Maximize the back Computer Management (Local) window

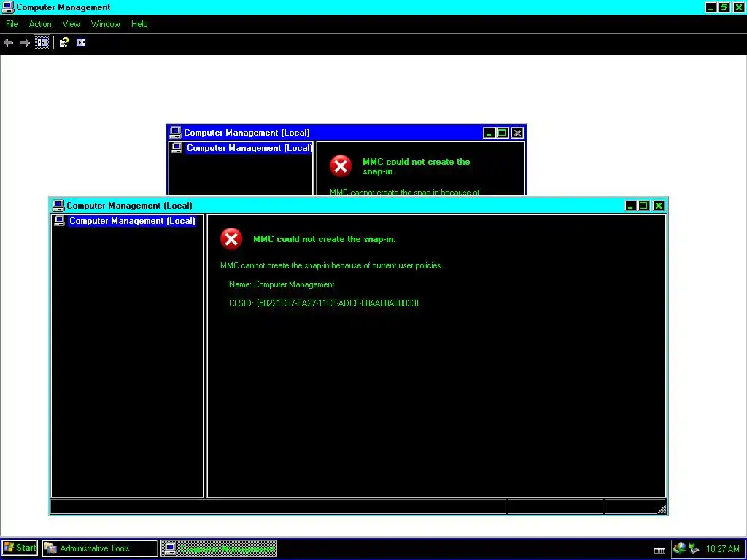(x=502, y=133)
